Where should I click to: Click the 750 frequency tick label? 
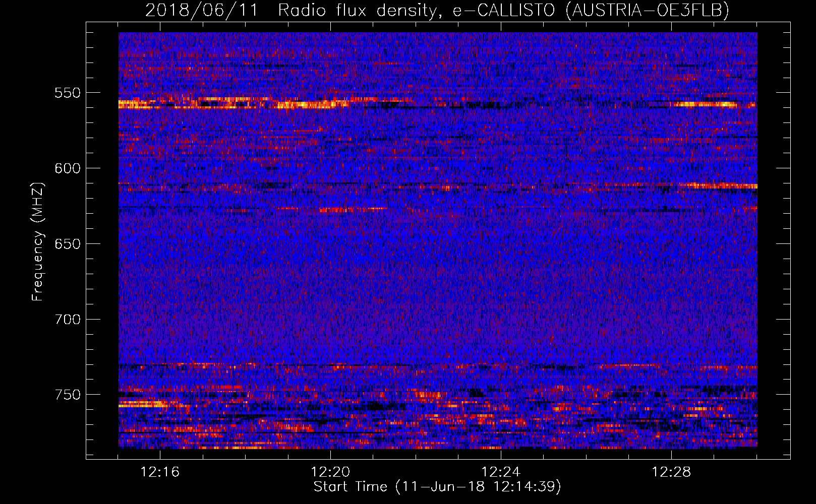(68, 395)
